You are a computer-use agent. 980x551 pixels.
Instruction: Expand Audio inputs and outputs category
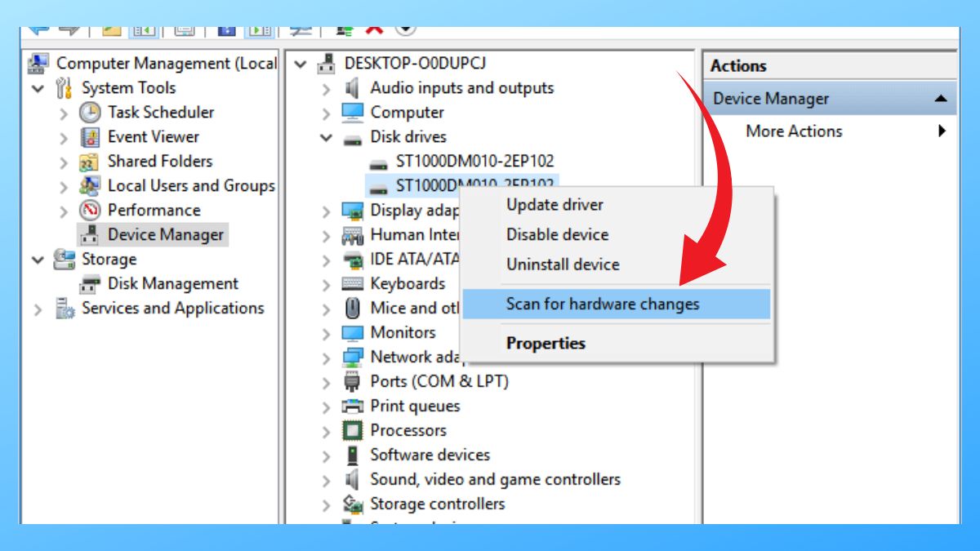[x=327, y=89]
